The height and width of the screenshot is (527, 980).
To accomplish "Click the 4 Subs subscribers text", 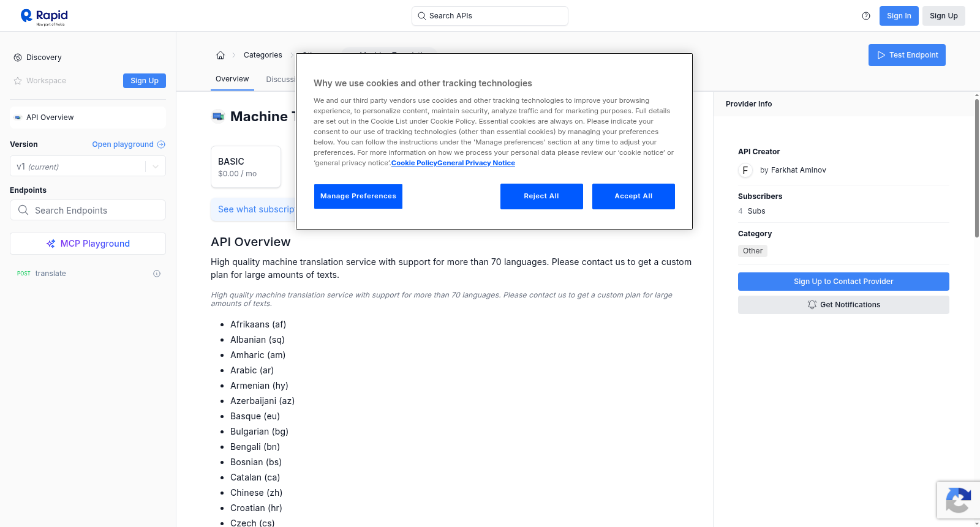I will pos(752,211).
